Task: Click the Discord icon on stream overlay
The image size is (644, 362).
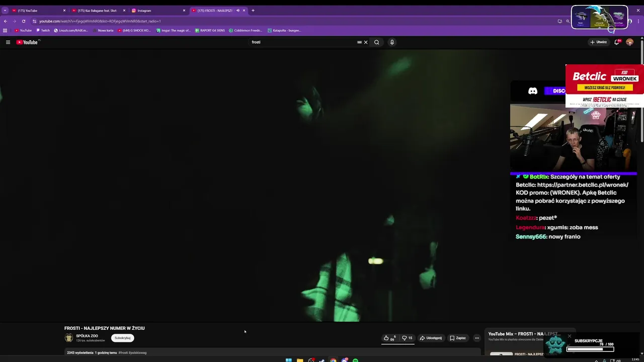Action: [532, 91]
